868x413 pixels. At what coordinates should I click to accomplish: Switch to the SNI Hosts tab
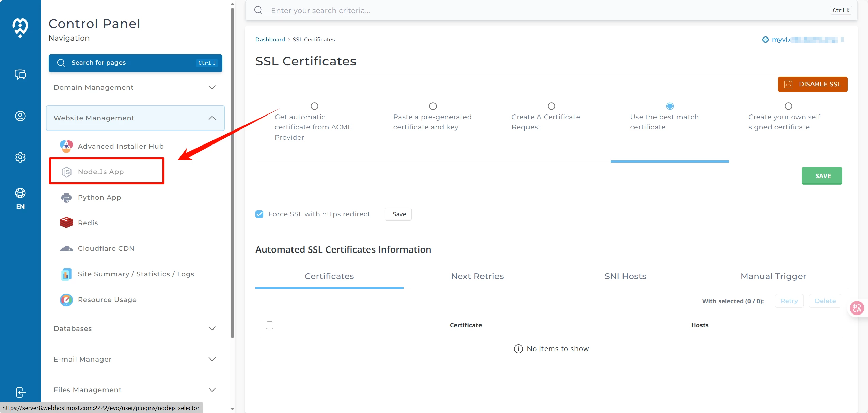point(625,276)
